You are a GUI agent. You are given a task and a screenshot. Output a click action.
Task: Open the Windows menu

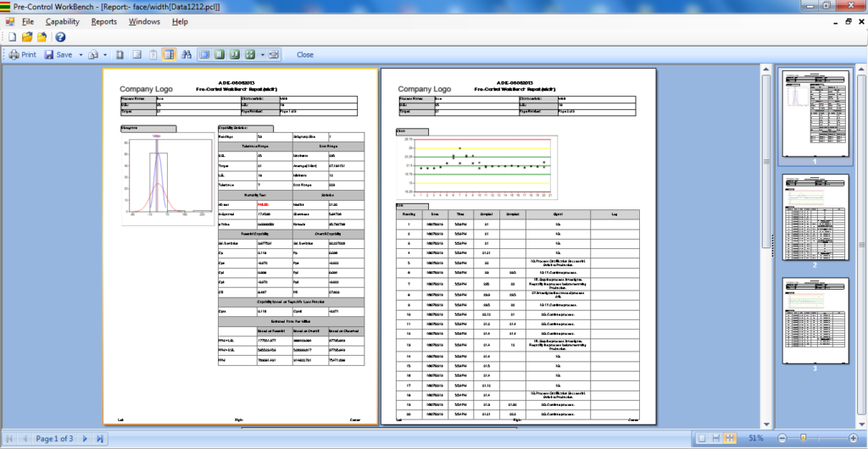click(144, 21)
